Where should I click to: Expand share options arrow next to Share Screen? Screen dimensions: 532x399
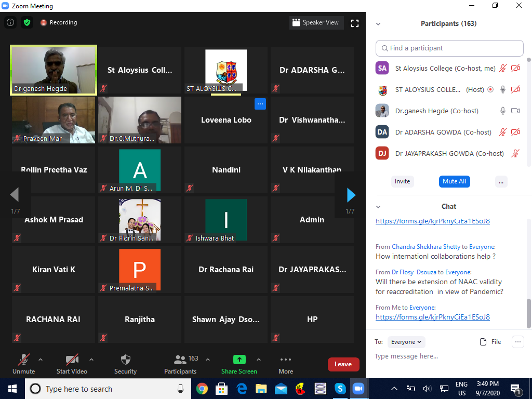click(259, 360)
